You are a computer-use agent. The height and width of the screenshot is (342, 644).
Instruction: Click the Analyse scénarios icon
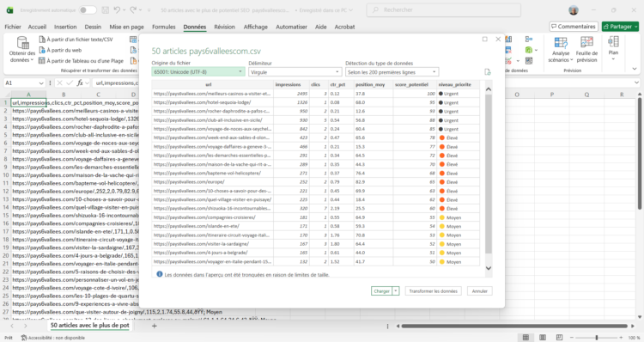(561, 43)
